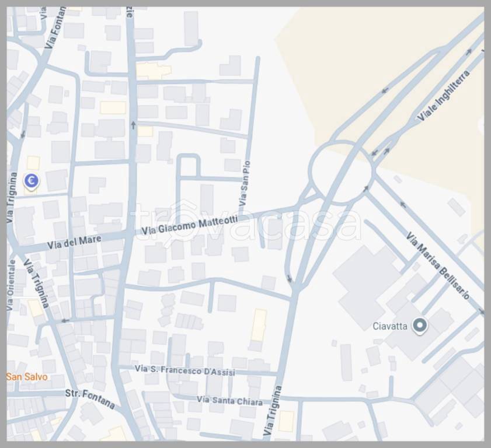Click Via Trignina label beside Via Orientale
This screenshot has height=448, width=491.
(37, 283)
